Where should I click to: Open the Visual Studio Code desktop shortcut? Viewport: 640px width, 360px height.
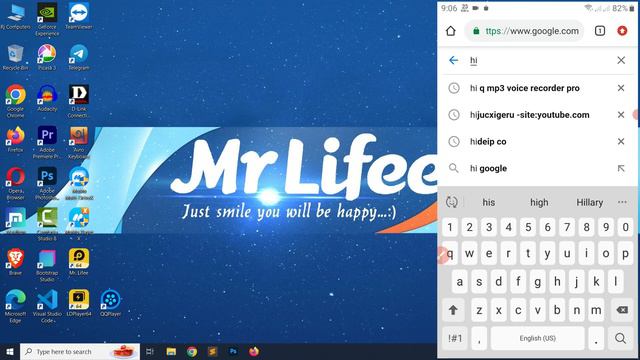(47, 306)
